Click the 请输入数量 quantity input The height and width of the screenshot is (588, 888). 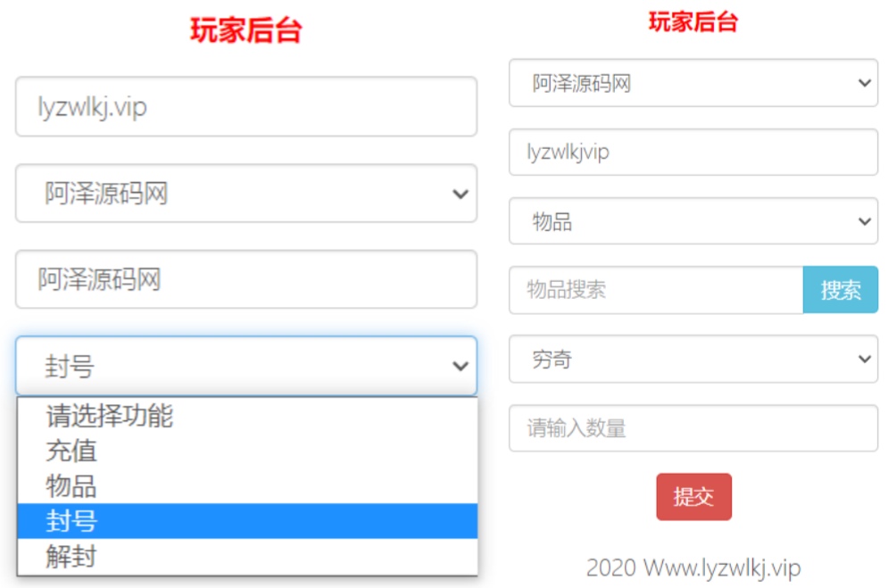(693, 428)
